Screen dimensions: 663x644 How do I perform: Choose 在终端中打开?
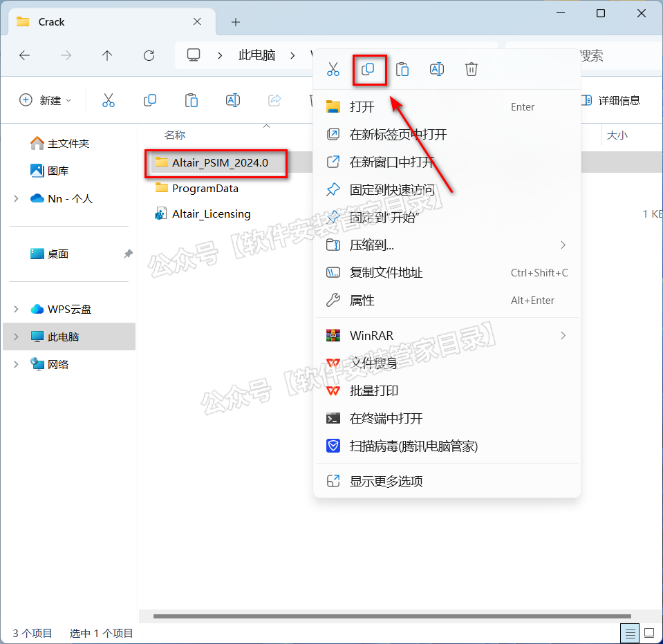[447, 418]
